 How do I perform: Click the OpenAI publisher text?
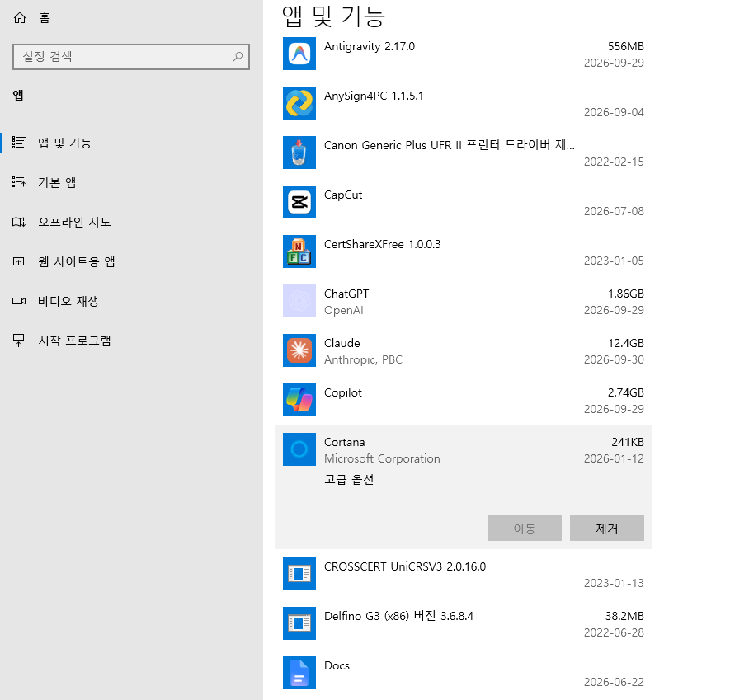click(x=343, y=310)
